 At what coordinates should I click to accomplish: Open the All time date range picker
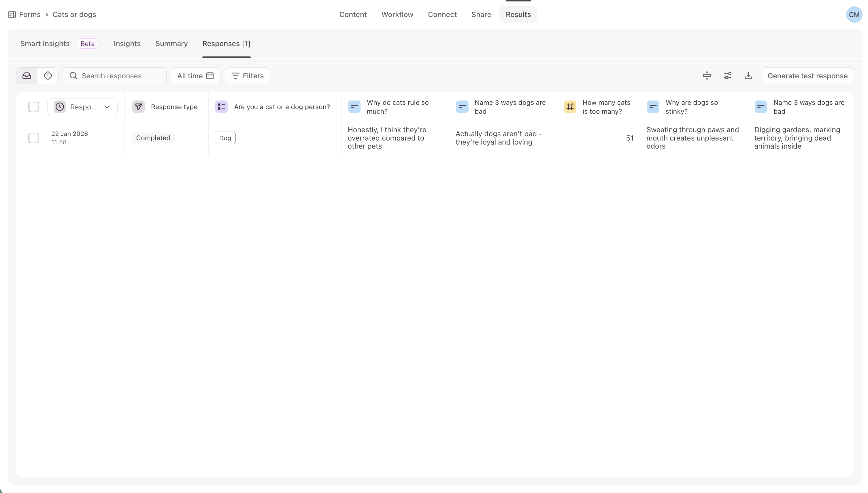pos(195,76)
